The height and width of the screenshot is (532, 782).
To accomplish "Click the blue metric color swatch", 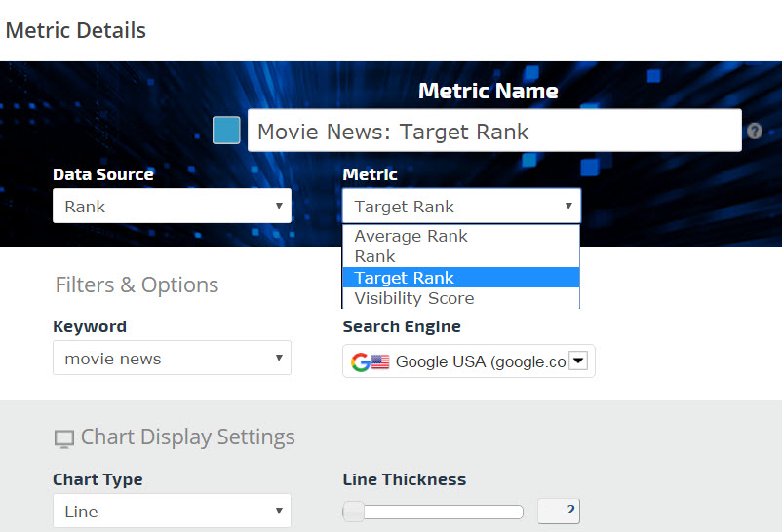I will (226, 130).
